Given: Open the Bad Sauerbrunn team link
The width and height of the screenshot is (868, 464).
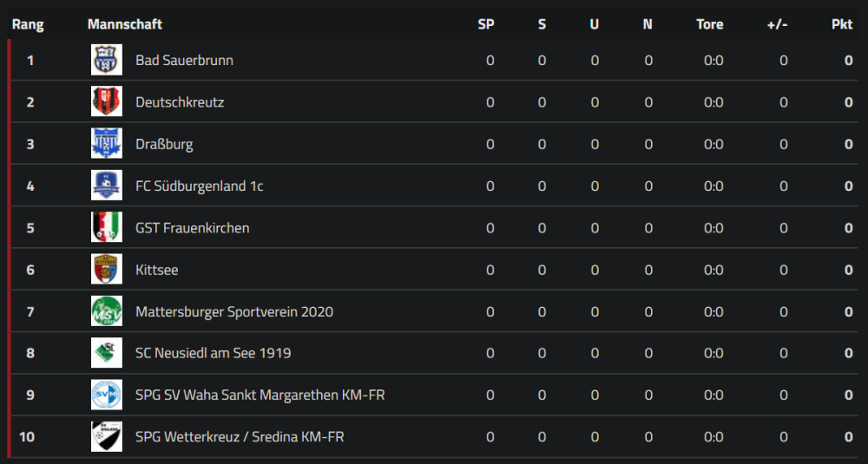Looking at the screenshot, I should 184,61.
